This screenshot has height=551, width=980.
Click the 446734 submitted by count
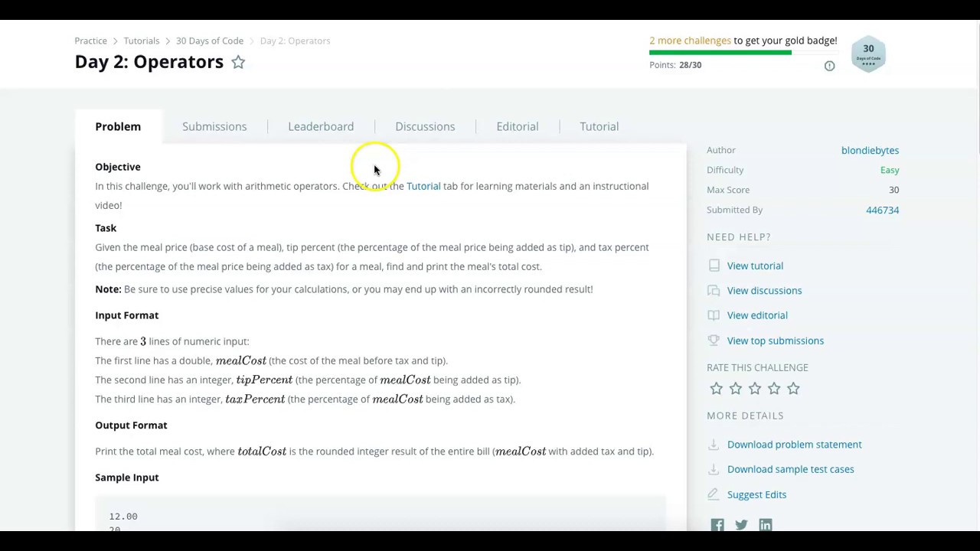[882, 210]
